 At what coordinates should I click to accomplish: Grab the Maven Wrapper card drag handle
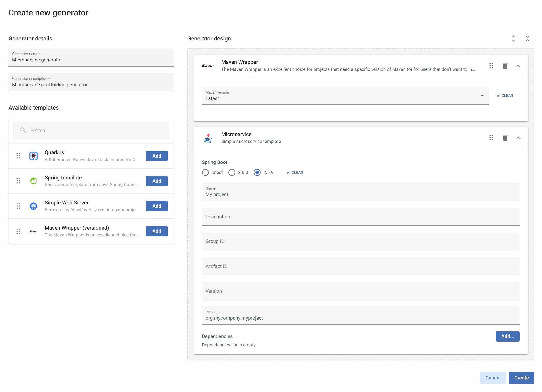coord(491,66)
